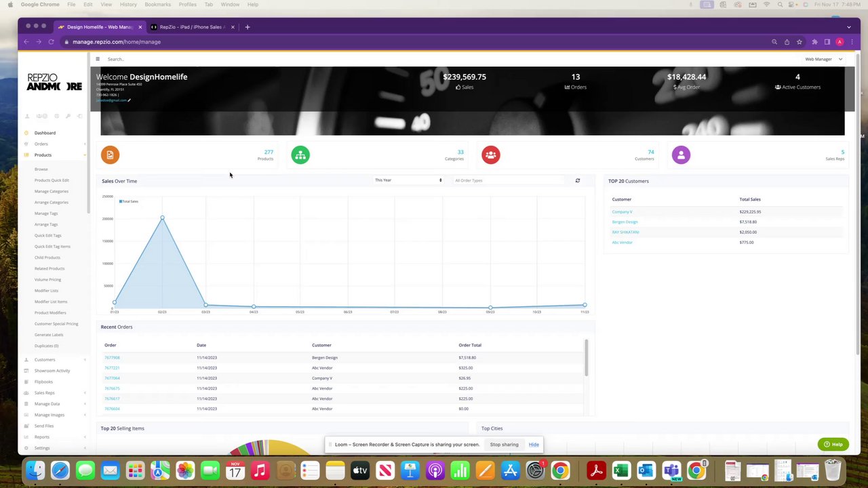The width and height of the screenshot is (868, 488).
Task: Open the This Year period dropdown
Action: tap(408, 180)
